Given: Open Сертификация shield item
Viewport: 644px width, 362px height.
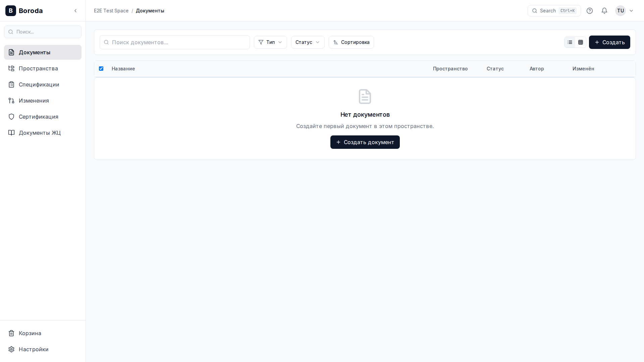Looking at the screenshot, I should (x=38, y=117).
